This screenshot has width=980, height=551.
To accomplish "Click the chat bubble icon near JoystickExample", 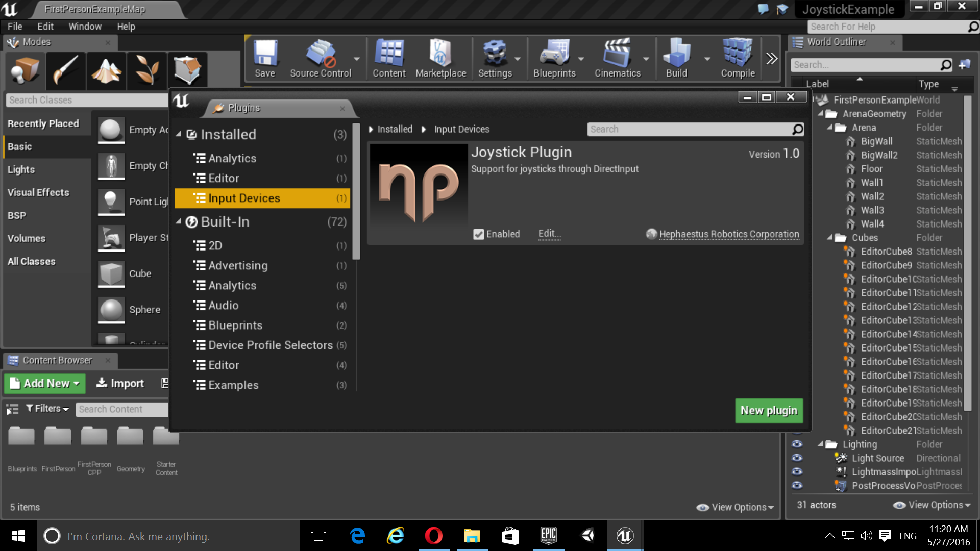I will 763,9.
